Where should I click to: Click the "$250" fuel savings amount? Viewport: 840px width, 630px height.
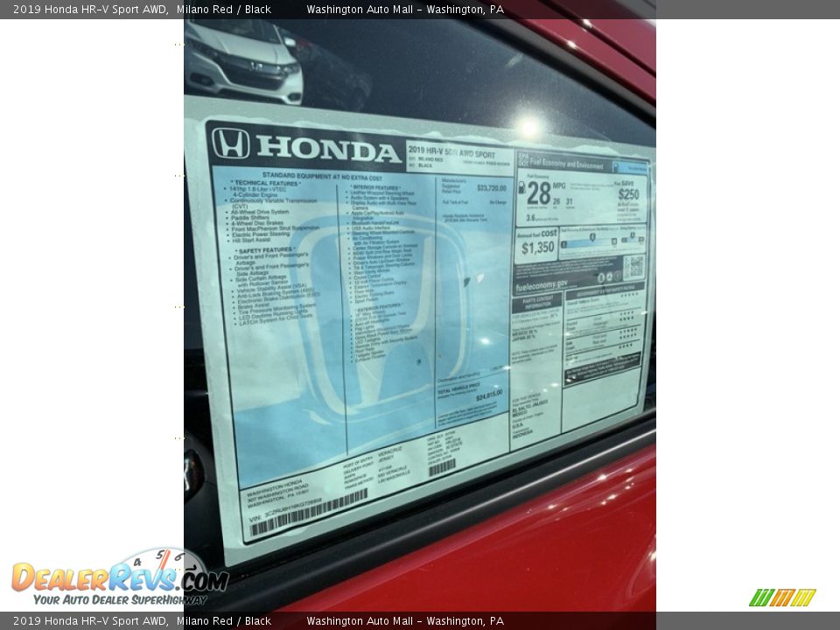(x=628, y=193)
